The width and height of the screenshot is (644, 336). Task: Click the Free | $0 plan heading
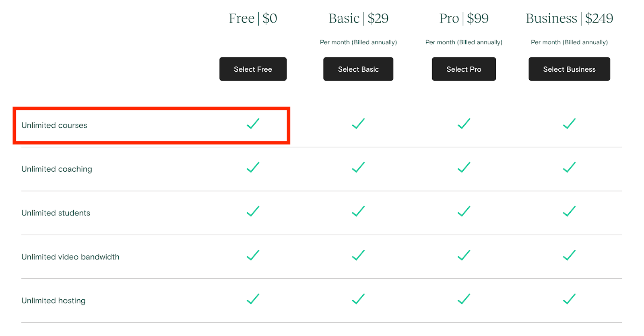(x=253, y=18)
